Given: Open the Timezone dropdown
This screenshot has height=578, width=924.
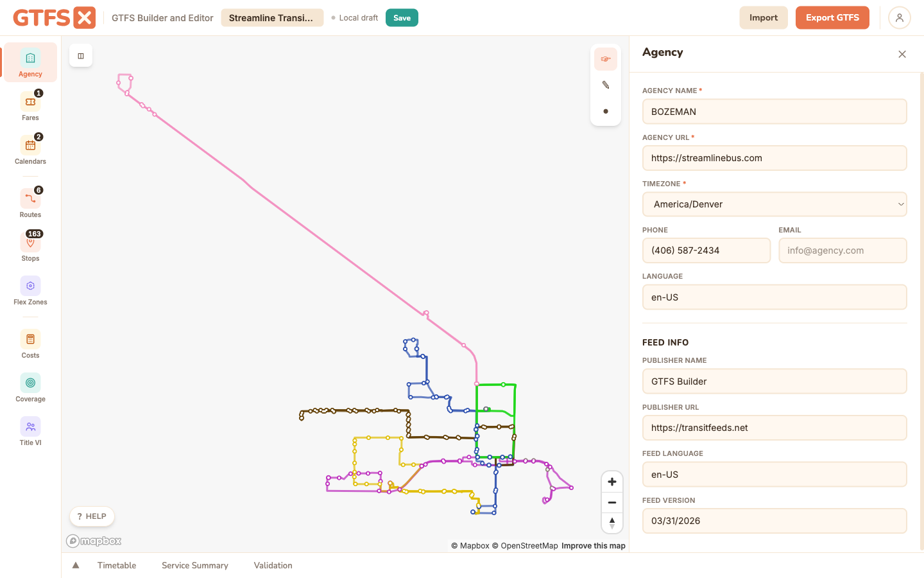Looking at the screenshot, I should pyautogui.click(x=774, y=204).
